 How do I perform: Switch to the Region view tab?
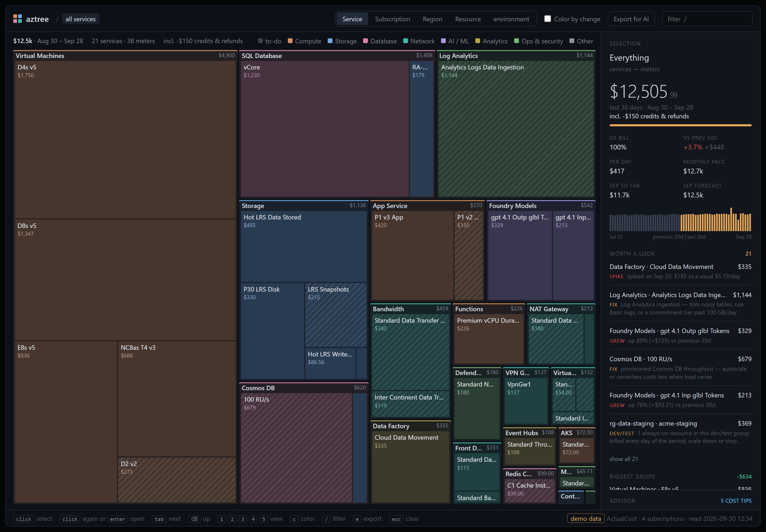tap(432, 19)
